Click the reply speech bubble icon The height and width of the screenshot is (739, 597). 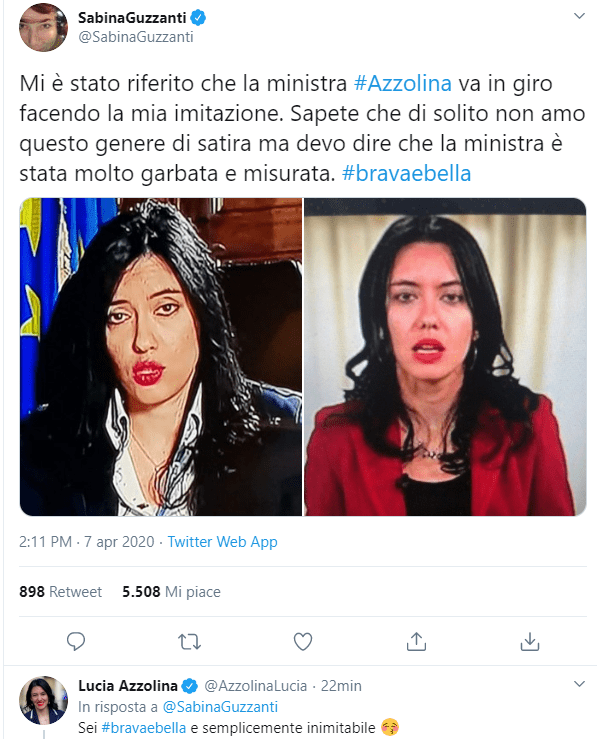76,641
